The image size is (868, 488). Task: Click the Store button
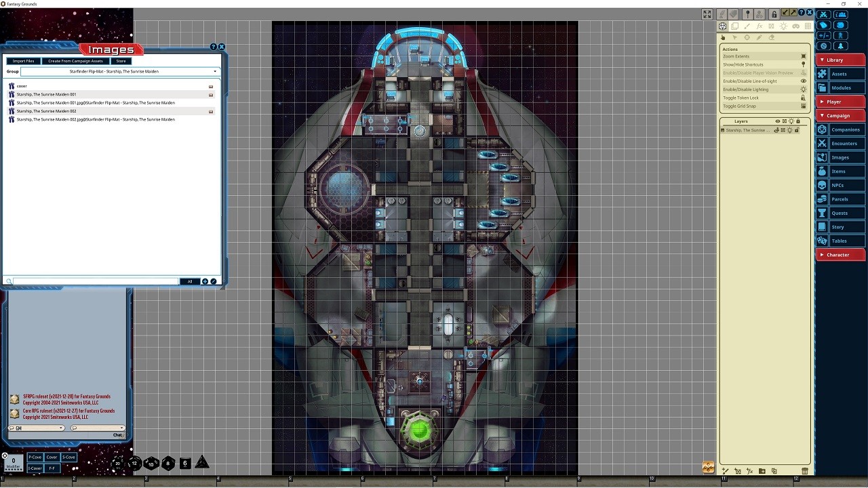pos(121,61)
